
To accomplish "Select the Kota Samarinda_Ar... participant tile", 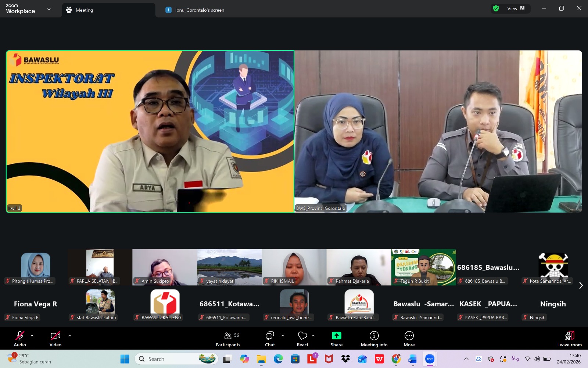I will click(553, 267).
